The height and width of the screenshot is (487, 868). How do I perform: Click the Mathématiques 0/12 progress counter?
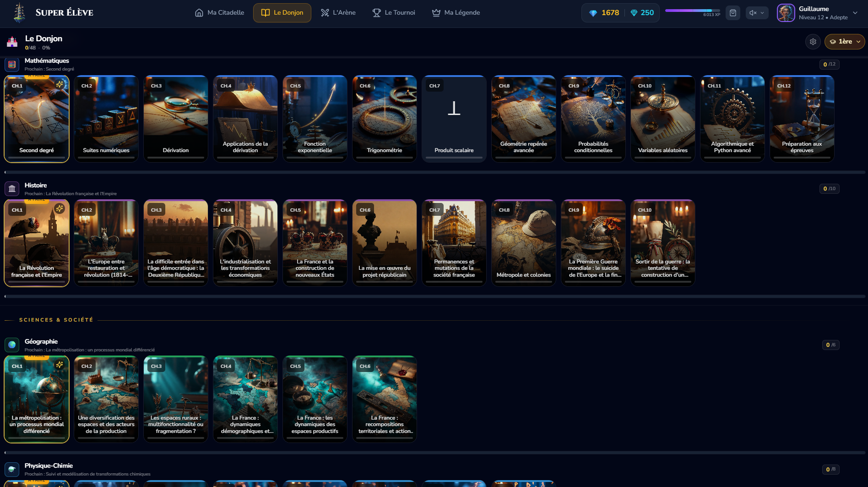(x=829, y=65)
